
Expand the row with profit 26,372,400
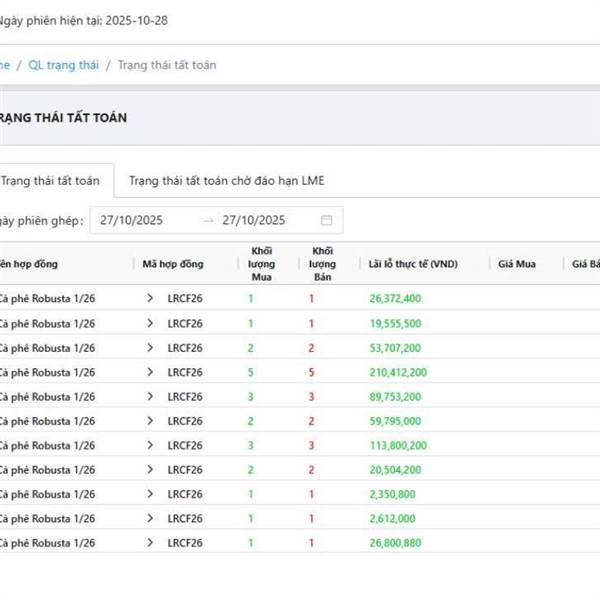(150, 298)
